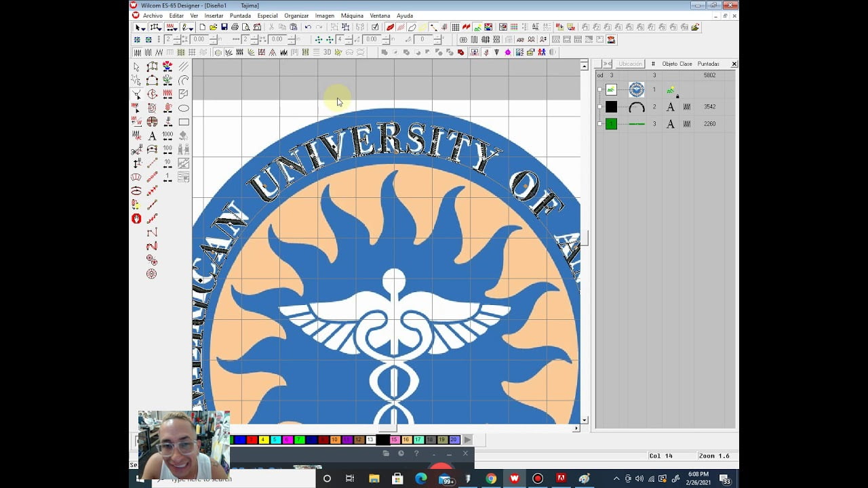Click the red lips TrueView icon
This screenshot has height=488, width=868.
391,27
